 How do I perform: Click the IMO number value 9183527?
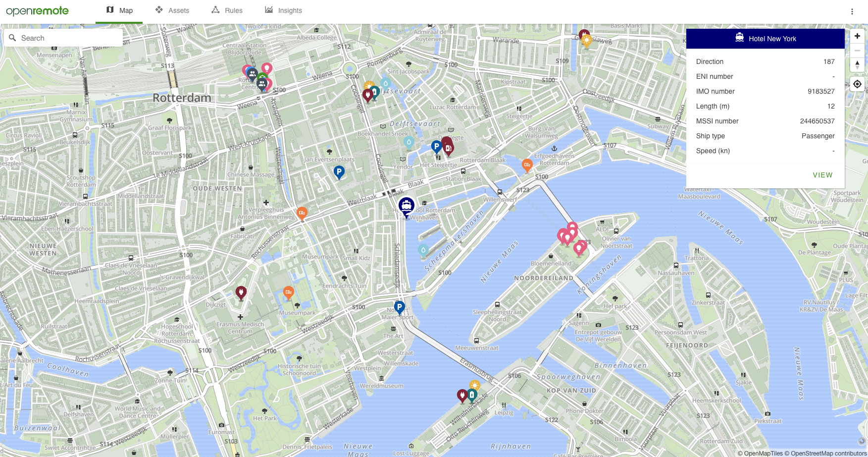point(821,91)
